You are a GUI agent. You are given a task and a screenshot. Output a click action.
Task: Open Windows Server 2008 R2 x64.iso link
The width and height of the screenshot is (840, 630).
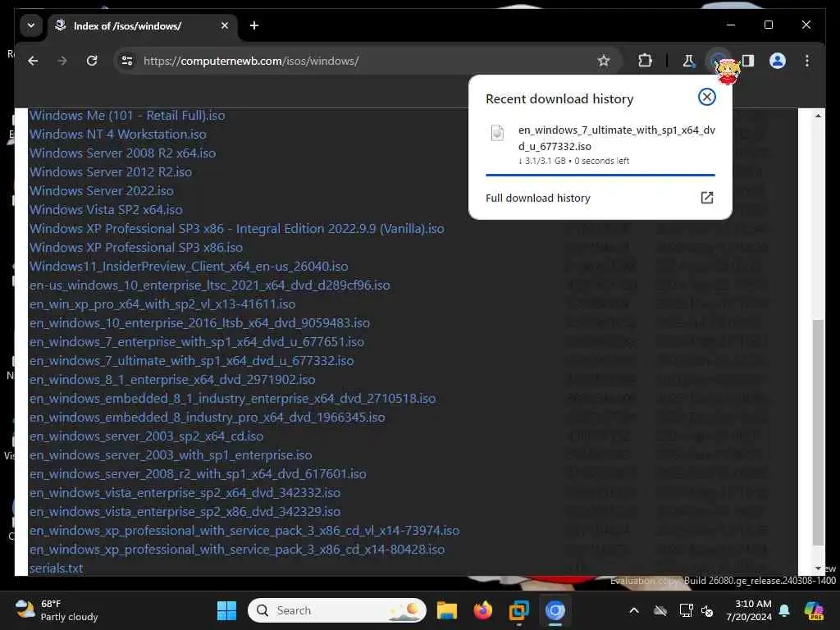[123, 153]
